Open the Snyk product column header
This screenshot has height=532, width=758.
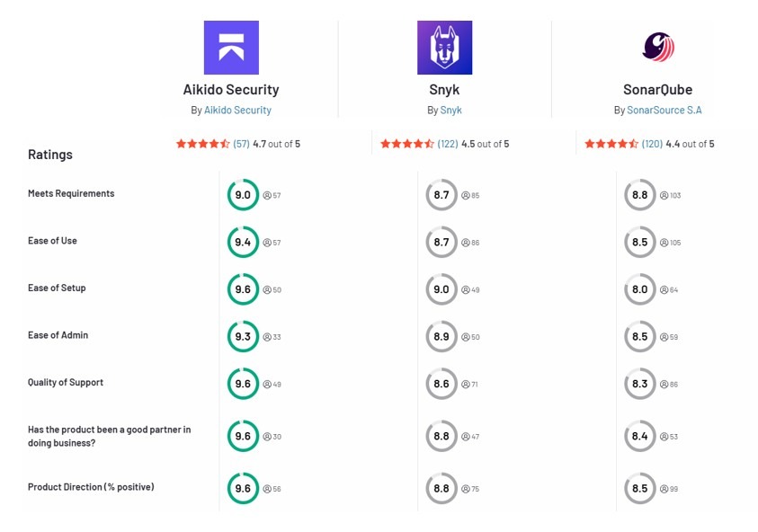coord(444,89)
